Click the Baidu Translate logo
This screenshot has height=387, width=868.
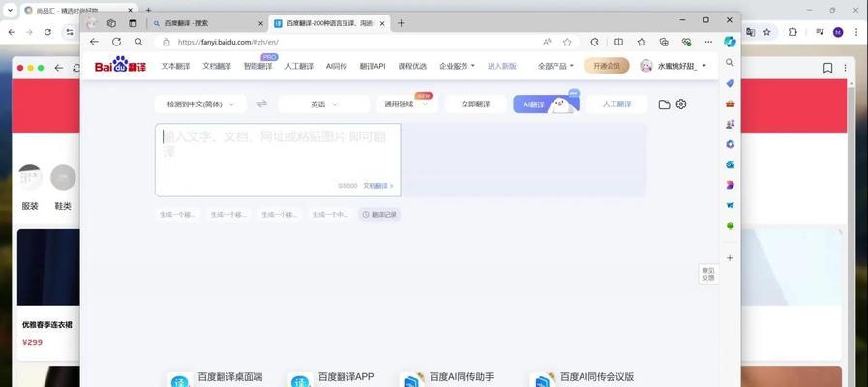pos(120,65)
